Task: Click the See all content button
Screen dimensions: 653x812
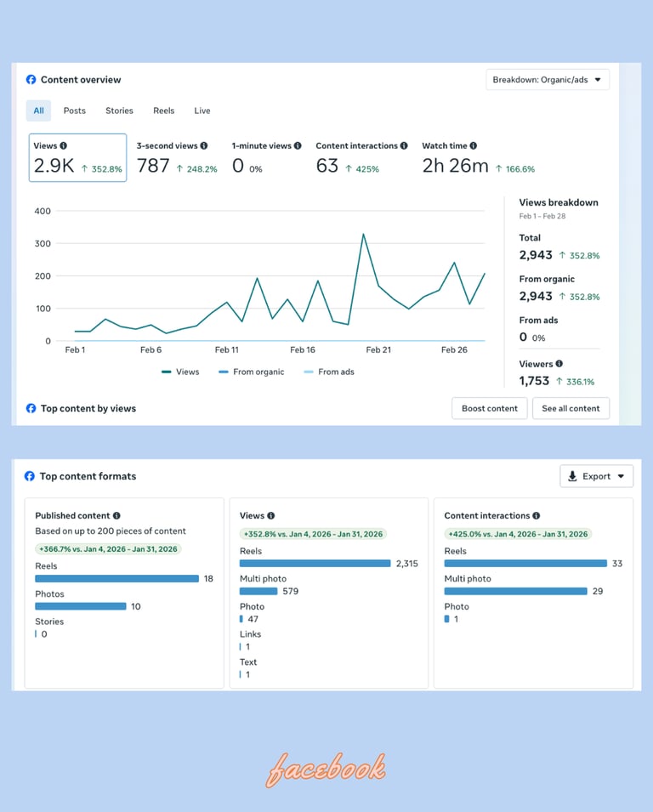Action: pos(571,409)
